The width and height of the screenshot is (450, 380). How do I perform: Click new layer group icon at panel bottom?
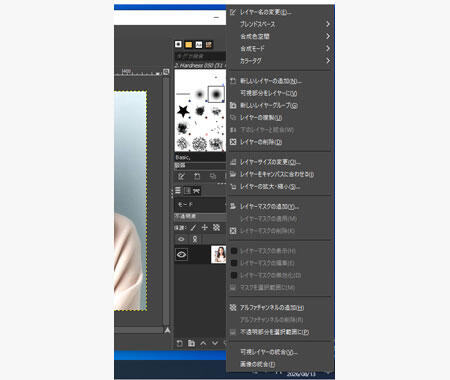click(x=191, y=343)
